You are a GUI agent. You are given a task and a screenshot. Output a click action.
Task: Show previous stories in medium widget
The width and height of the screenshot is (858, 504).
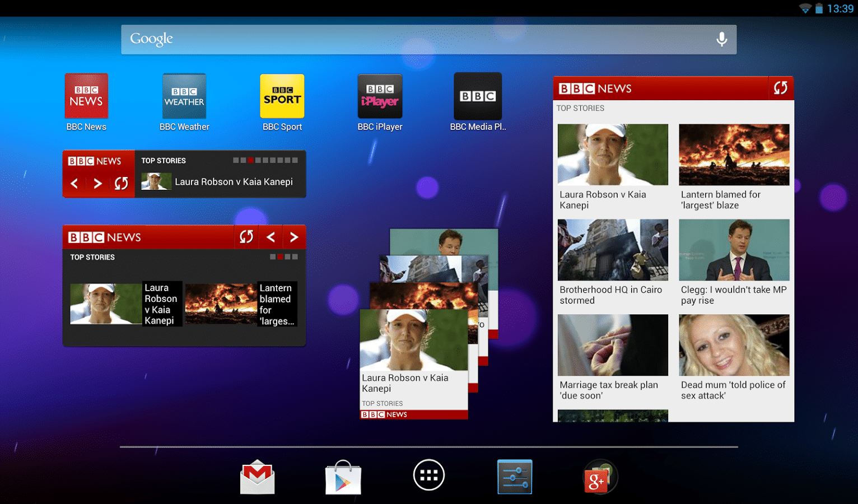pyautogui.click(x=271, y=237)
